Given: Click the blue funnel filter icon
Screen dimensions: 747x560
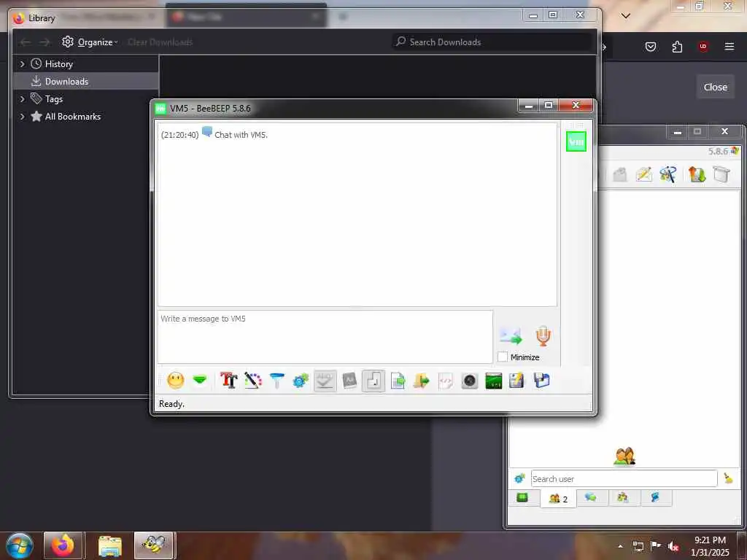Looking at the screenshot, I should [276, 381].
